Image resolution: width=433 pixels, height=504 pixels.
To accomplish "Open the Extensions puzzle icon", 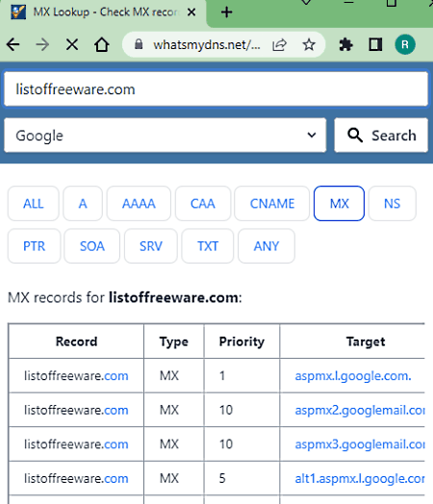I will pos(345,44).
